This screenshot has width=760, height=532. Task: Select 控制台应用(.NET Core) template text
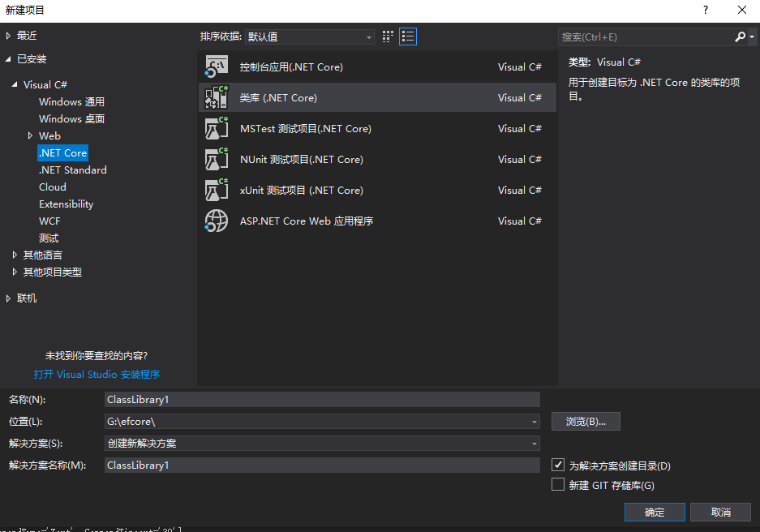291,66
